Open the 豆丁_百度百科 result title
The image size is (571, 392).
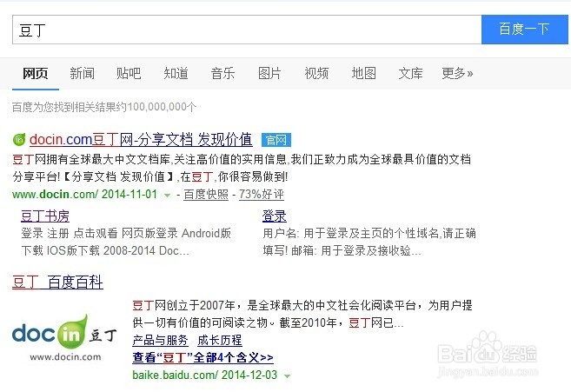pos(57,282)
